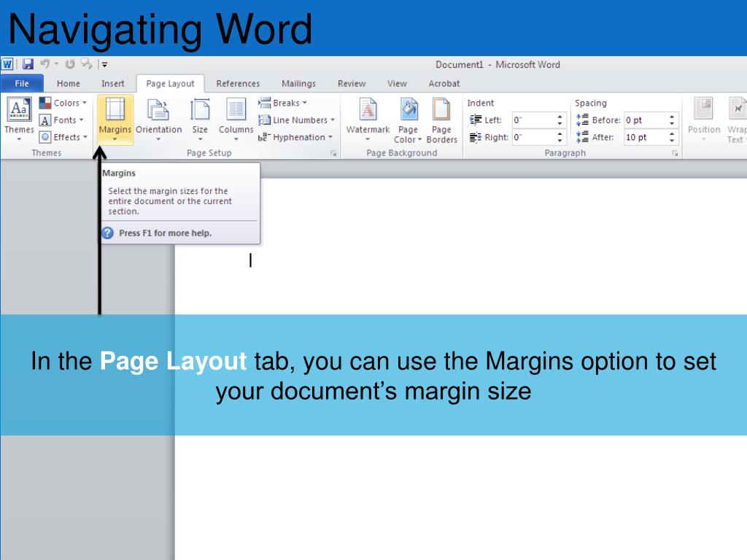Click the Indent Right value field
Viewport: 747px width, 560px height.
(533, 137)
